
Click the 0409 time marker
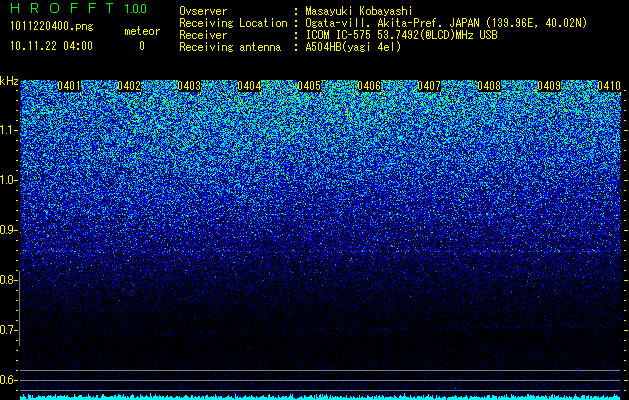[549, 86]
